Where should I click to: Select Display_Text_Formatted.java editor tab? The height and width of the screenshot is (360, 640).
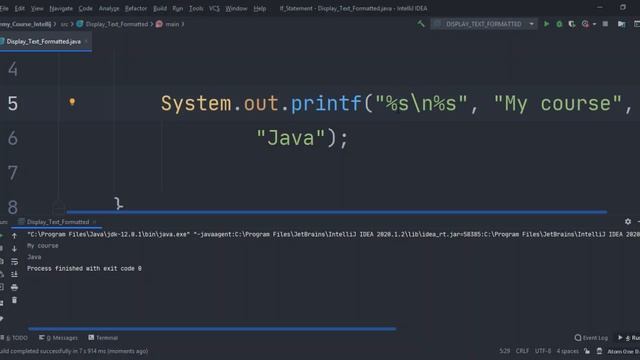(43, 42)
